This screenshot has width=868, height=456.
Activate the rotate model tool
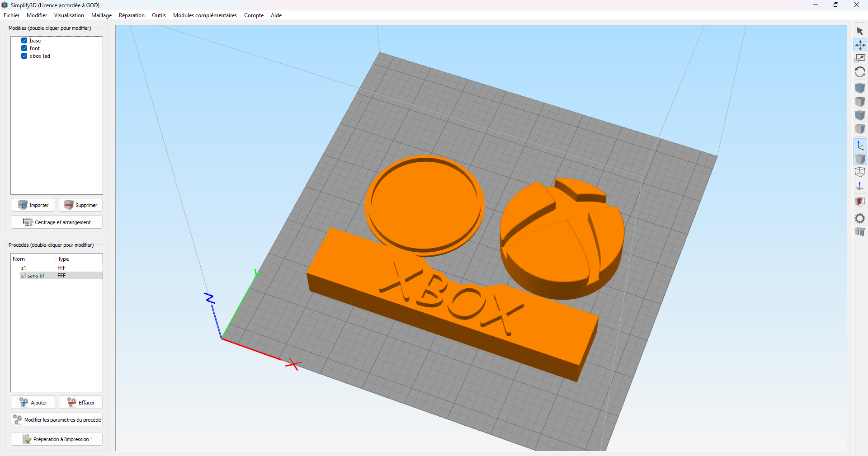coord(860,72)
